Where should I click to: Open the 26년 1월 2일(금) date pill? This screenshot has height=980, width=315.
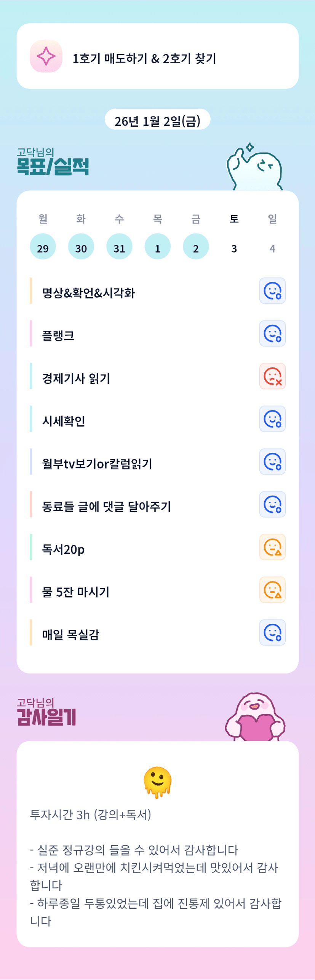(x=157, y=120)
